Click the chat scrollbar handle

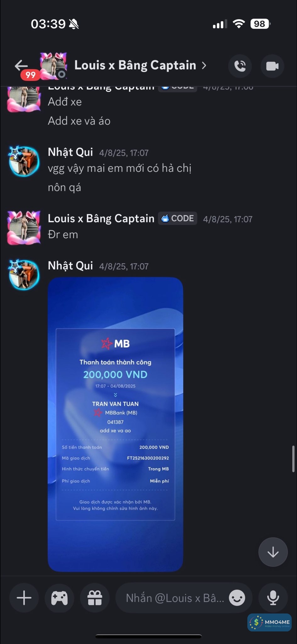point(293,459)
